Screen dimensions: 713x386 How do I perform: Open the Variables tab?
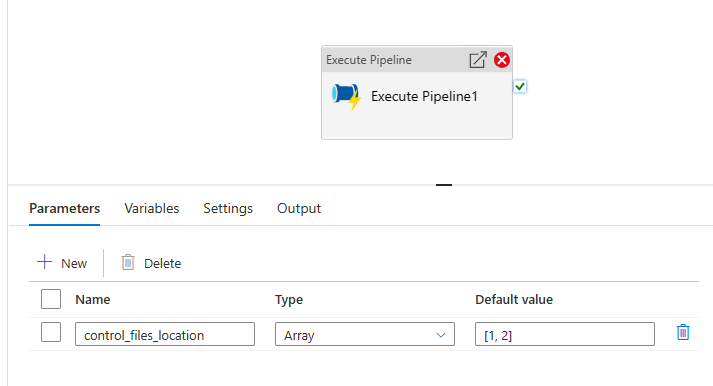coord(152,209)
